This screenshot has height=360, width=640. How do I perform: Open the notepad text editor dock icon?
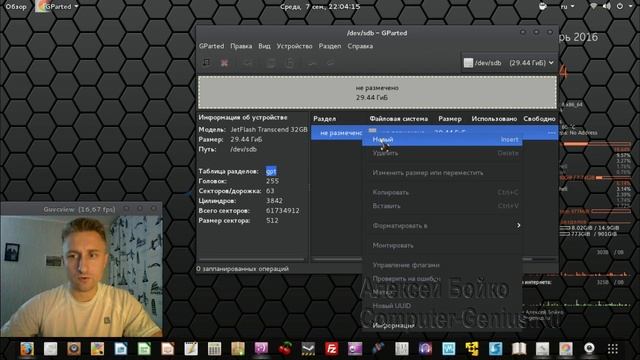pyautogui.click(x=191, y=349)
